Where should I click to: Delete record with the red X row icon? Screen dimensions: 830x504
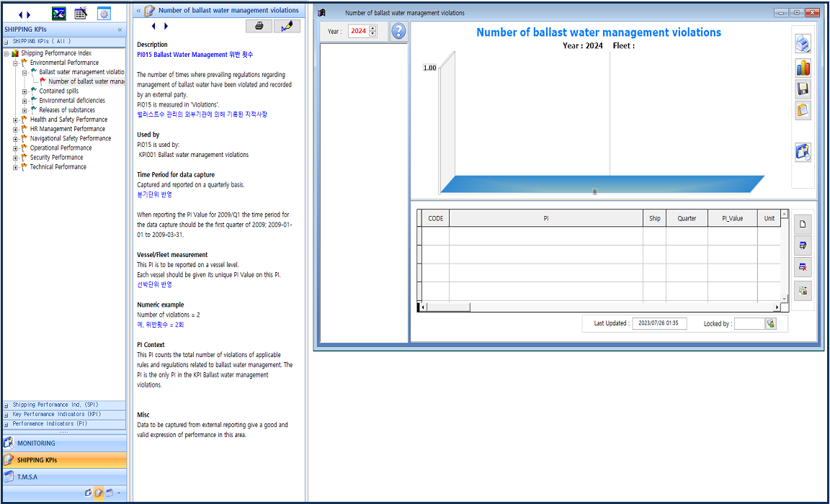click(x=803, y=267)
